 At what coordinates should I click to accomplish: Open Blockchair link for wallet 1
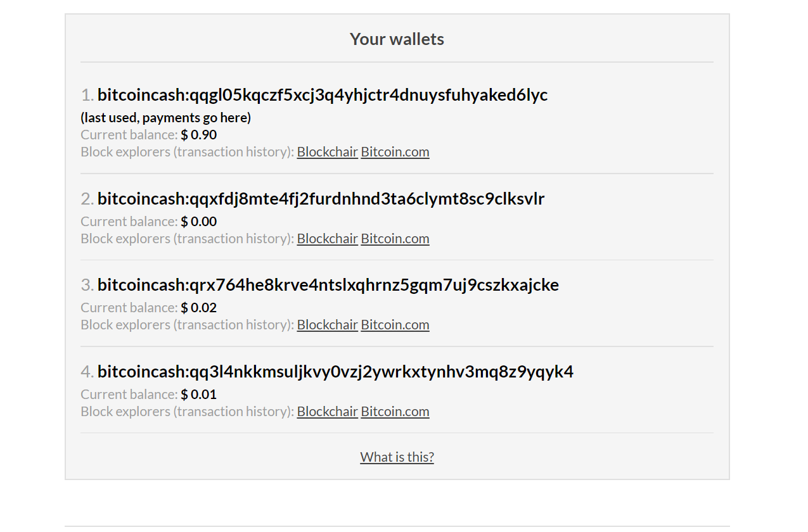click(x=327, y=152)
